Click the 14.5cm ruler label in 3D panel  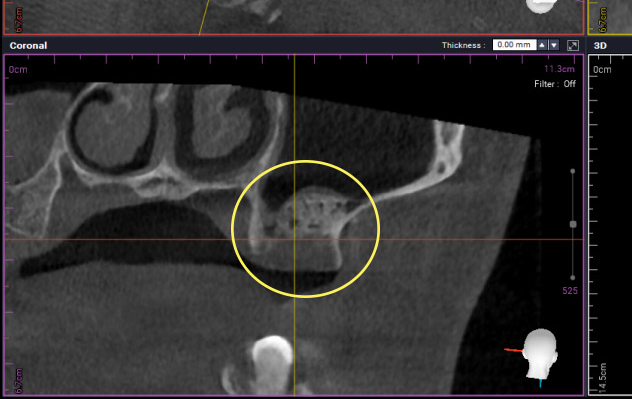pos(602,378)
